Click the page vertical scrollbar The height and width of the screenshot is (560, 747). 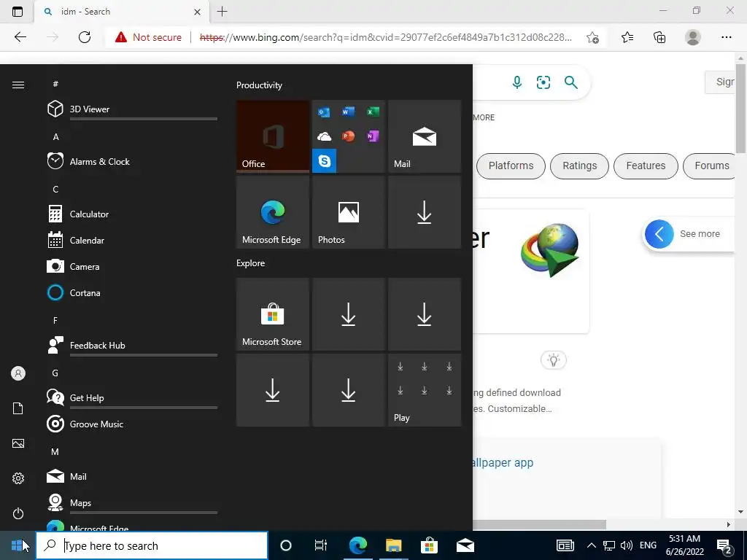click(741, 108)
